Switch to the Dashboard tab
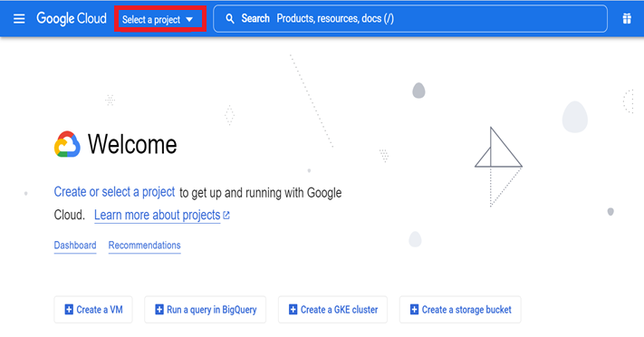This screenshot has height=337, width=644. click(75, 246)
